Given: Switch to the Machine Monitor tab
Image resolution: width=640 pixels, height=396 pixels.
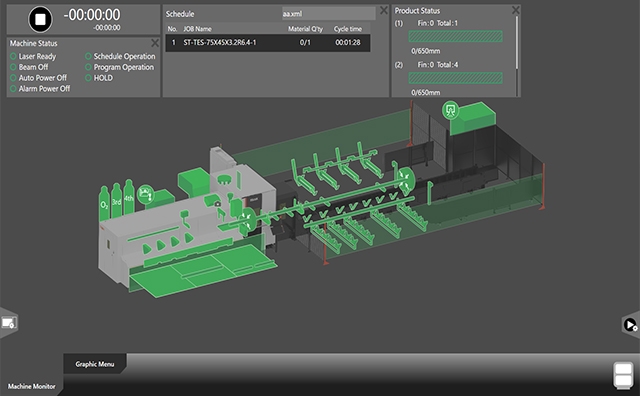Looking at the screenshot, I should 31,386.
